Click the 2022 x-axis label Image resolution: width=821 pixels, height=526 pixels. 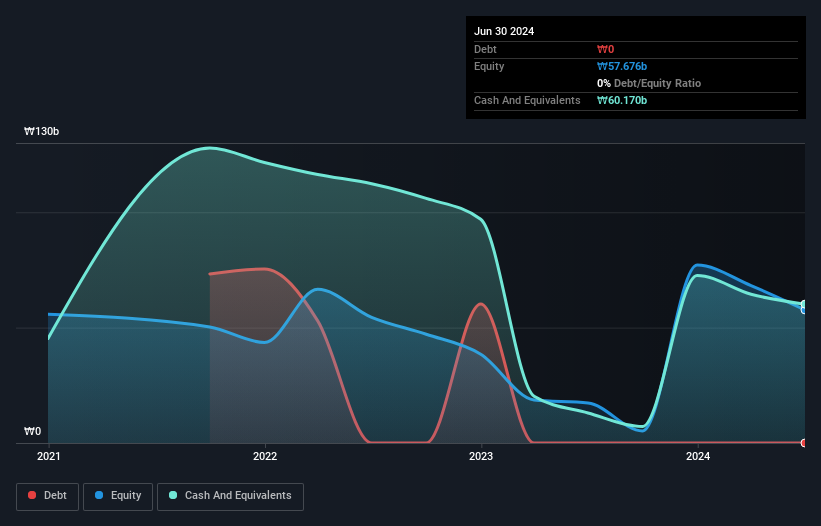265,456
